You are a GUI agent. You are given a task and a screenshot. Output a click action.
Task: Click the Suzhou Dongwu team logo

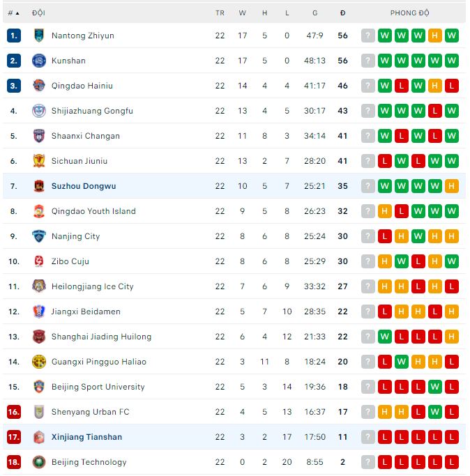[x=39, y=186]
